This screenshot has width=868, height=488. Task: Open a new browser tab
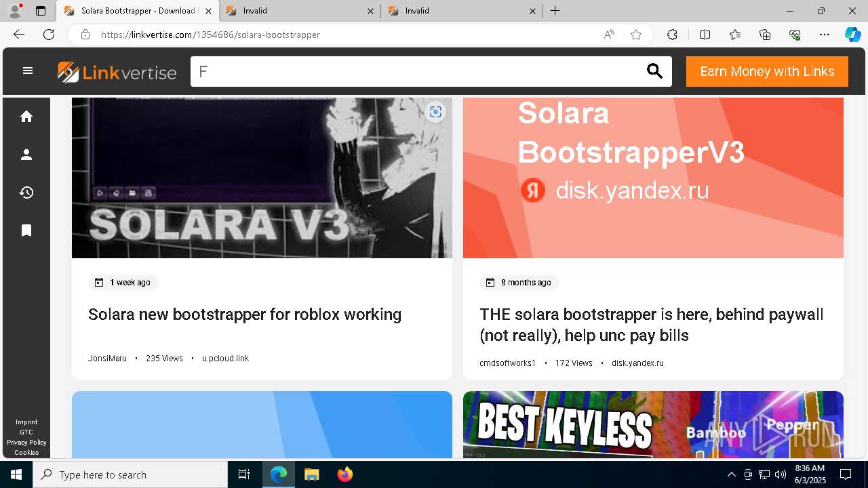[555, 11]
